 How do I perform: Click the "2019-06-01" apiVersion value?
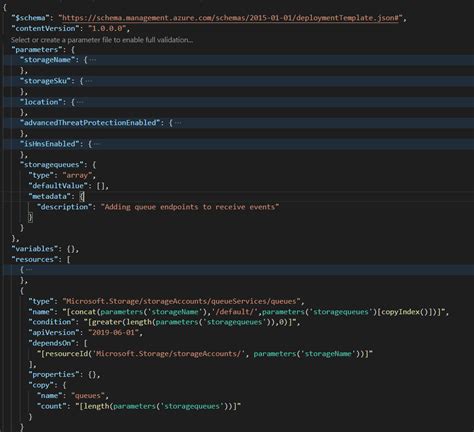(113, 333)
